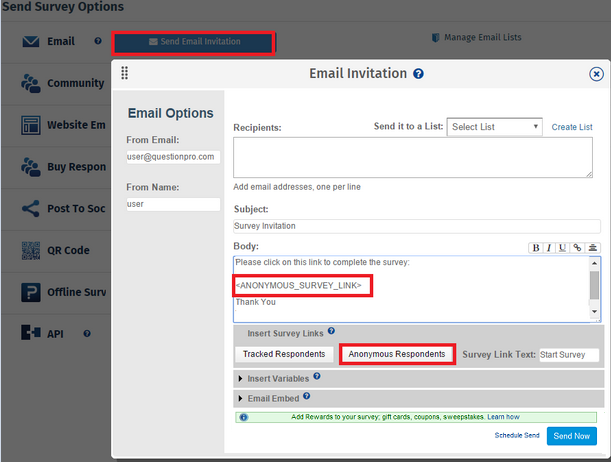Click the Send Now button
The image size is (611, 462).
pyautogui.click(x=573, y=436)
